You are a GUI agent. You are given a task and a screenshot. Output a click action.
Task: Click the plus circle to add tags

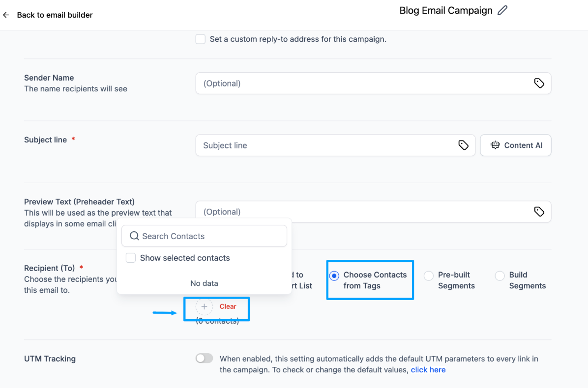(x=204, y=306)
